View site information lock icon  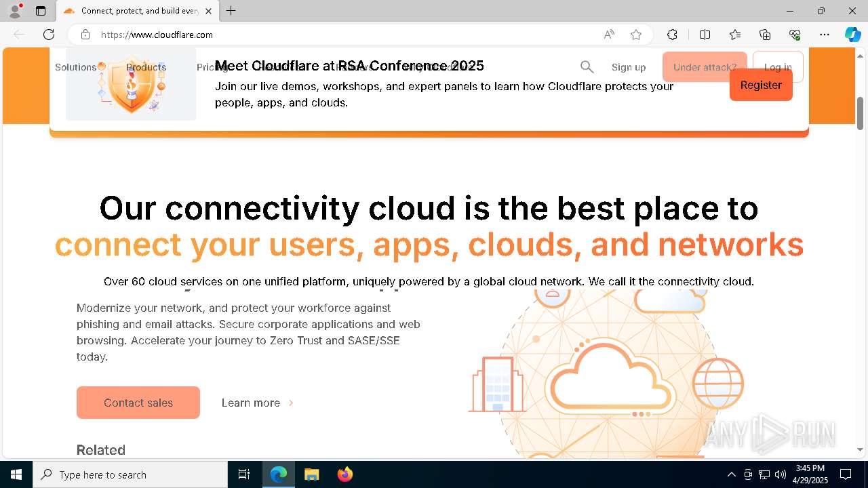coord(85,35)
